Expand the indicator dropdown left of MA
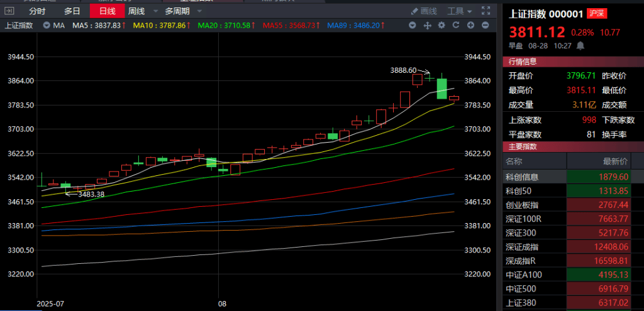 point(47,25)
